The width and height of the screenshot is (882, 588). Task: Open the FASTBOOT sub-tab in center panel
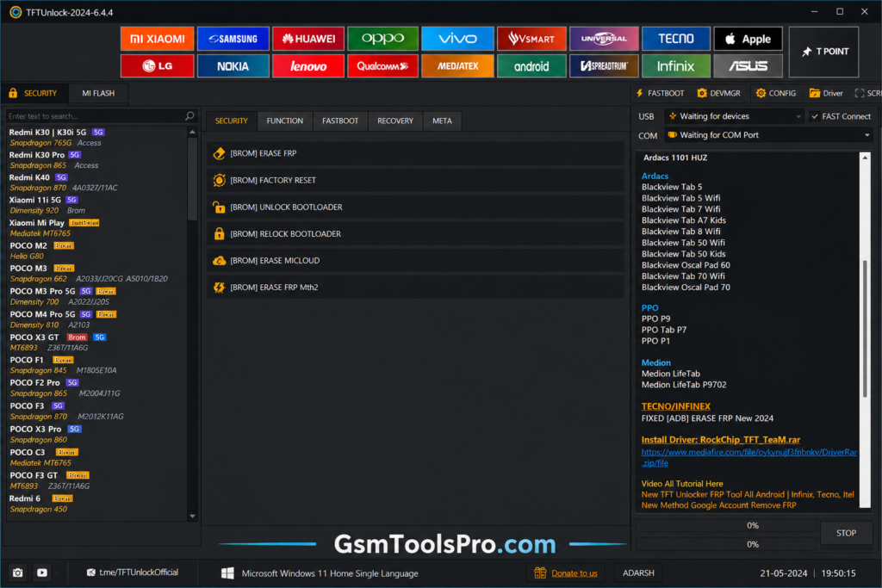pos(340,121)
